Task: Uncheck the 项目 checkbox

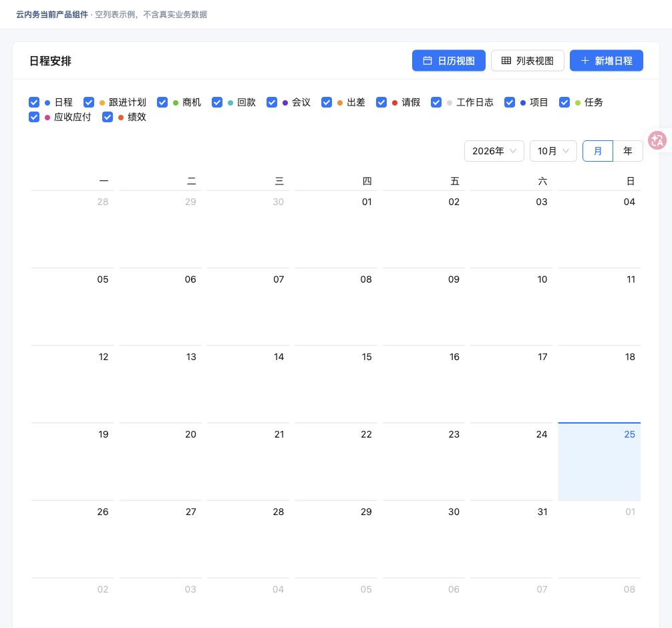Action: (510, 102)
